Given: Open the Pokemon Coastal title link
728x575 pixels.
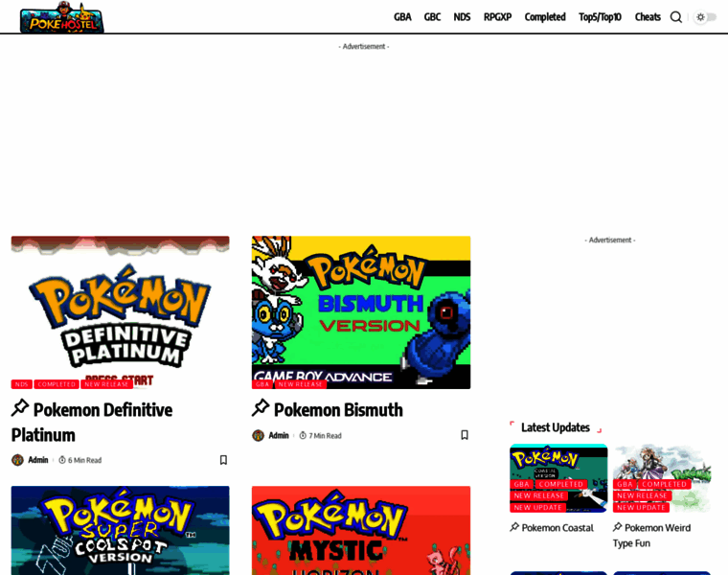Looking at the screenshot, I should [x=552, y=528].
